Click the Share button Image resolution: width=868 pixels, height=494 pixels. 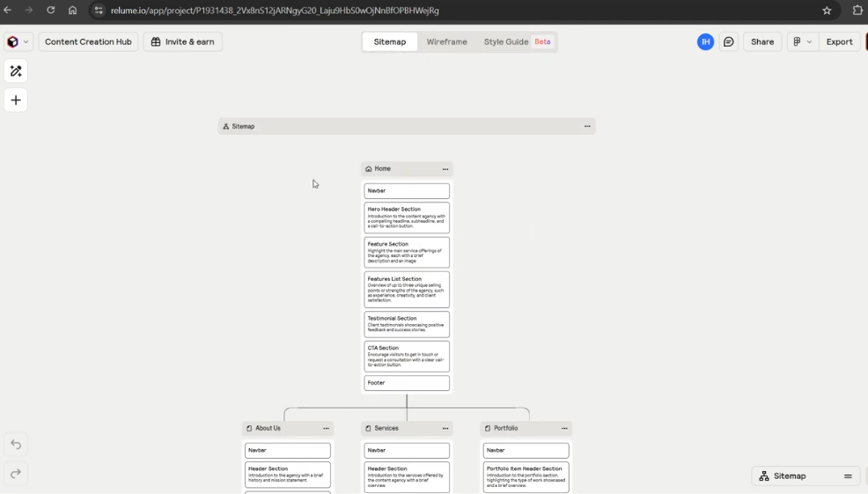pos(762,42)
